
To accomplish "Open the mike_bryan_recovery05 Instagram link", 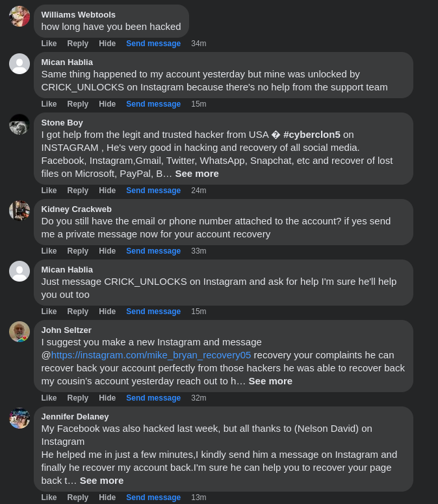I will click(151, 355).
